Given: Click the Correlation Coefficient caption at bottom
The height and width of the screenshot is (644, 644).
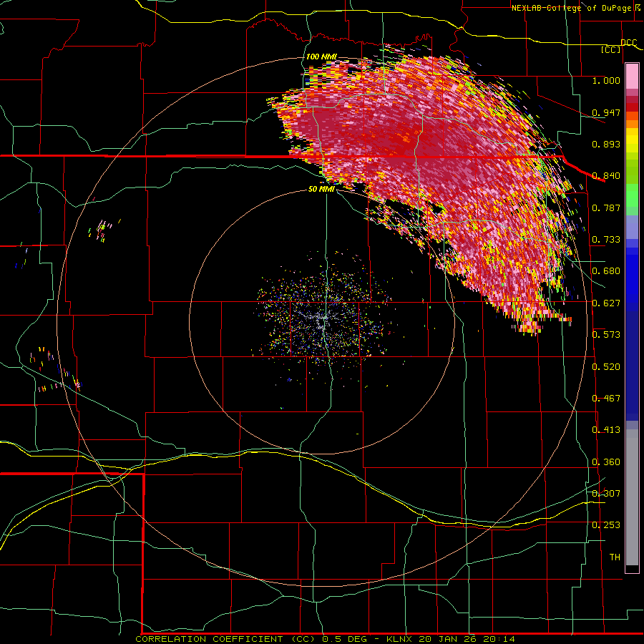Looking at the screenshot, I should click(227, 639).
